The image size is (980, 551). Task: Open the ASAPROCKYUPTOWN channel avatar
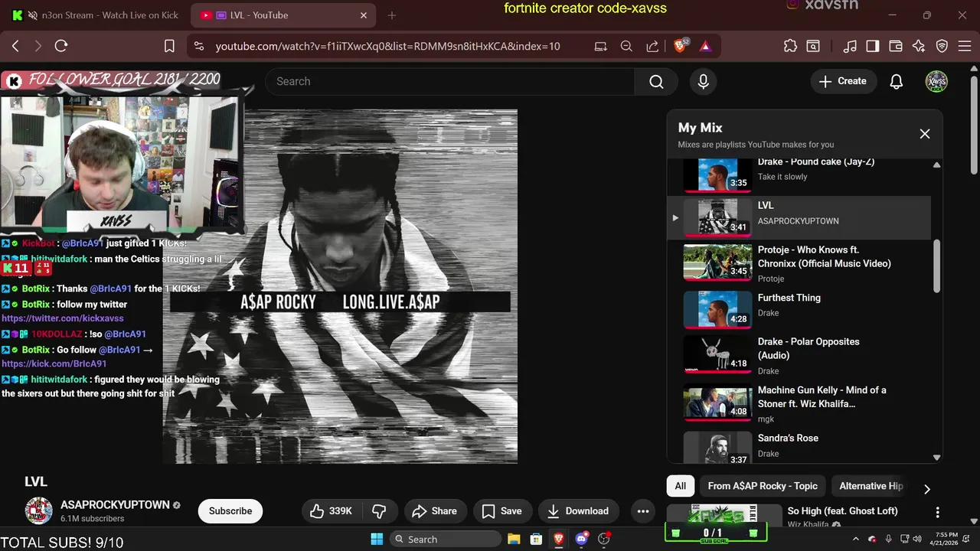[38, 510]
